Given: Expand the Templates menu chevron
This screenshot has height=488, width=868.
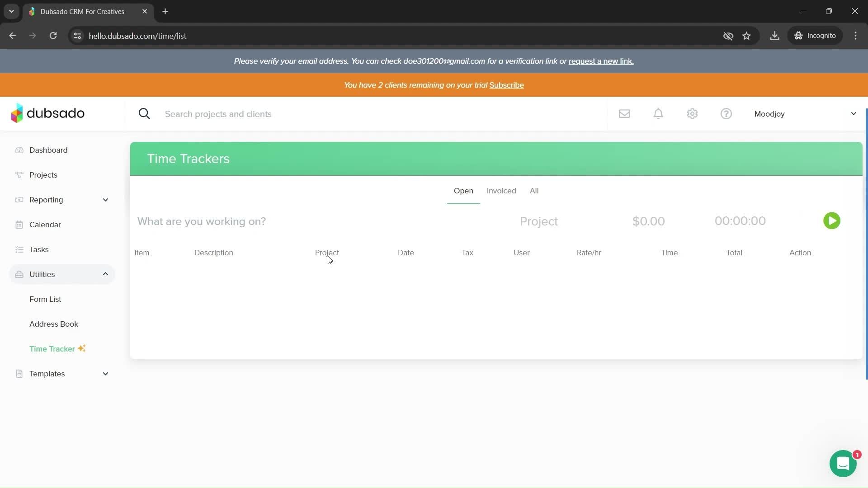Looking at the screenshot, I should [105, 374].
